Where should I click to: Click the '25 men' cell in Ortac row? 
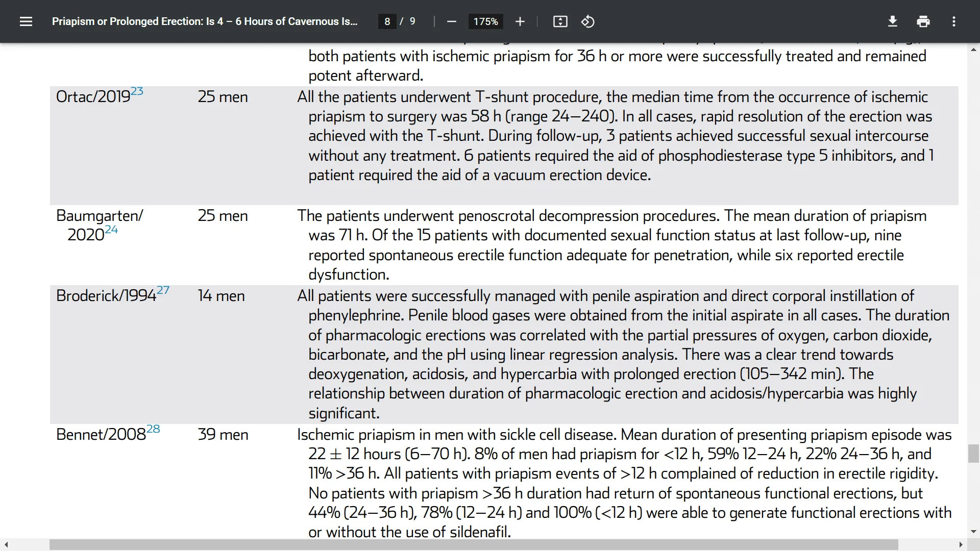point(223,97)
